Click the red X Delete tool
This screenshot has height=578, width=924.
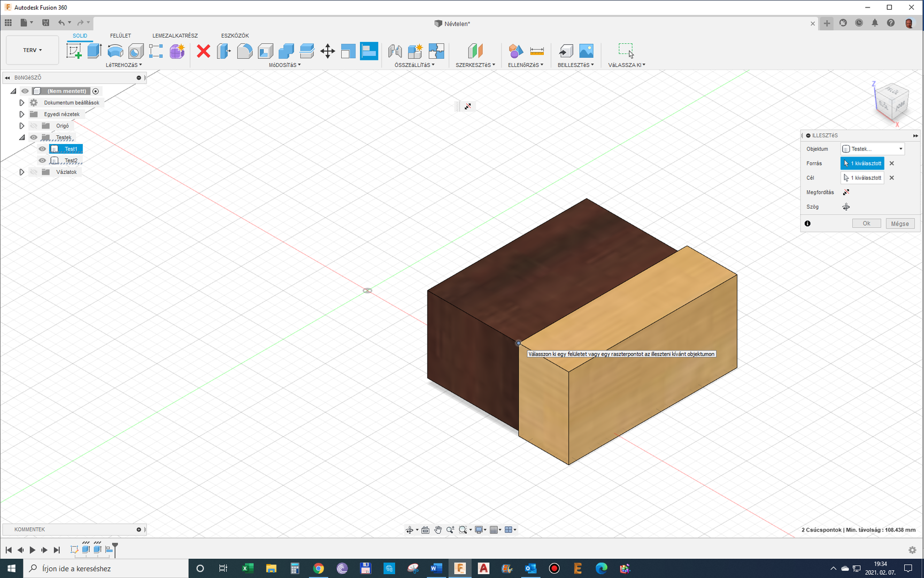point(203,51)
